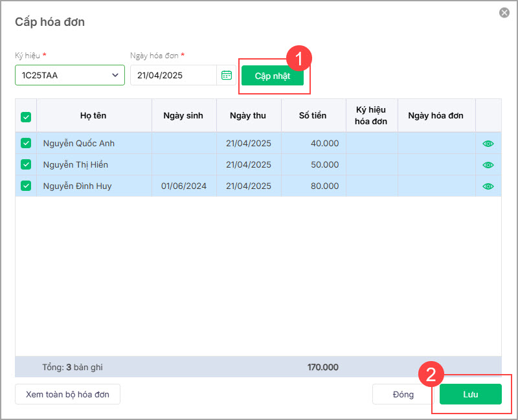Image resolution: width=518 pixels, height=420 pixels.
Task: Click Ngày thu cell in Nguyễn Đình Huy row
Action: click(x=249, y=186)
